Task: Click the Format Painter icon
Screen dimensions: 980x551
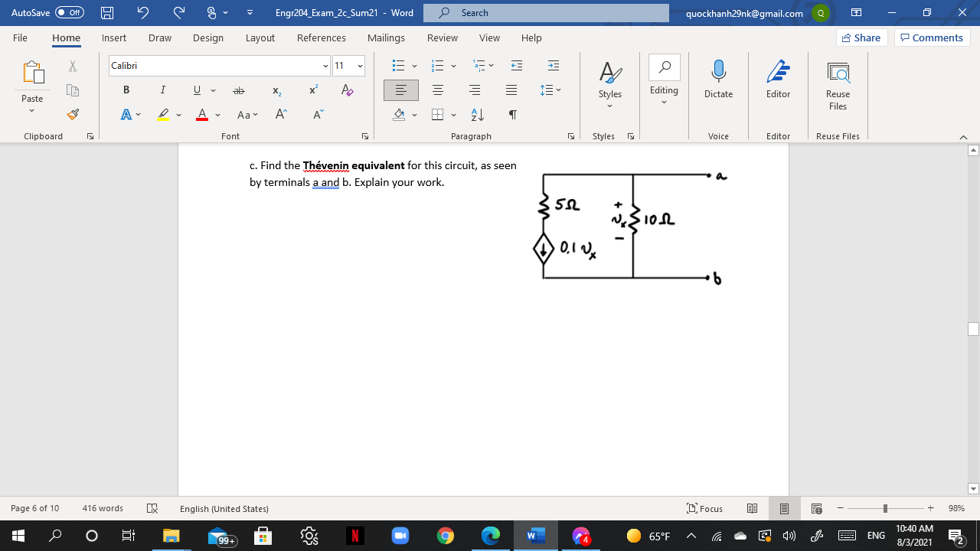Action: (x=73, y=114)
